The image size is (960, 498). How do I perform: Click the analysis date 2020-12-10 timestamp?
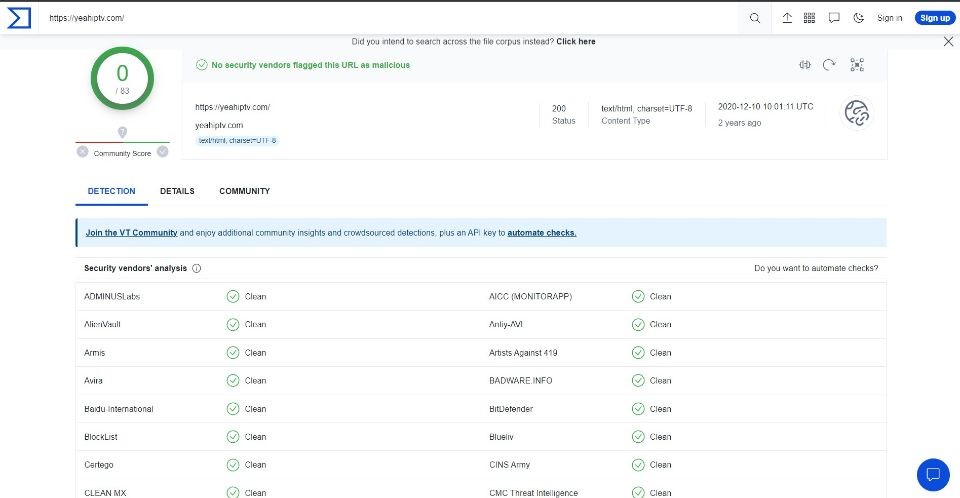click(765, 107)
